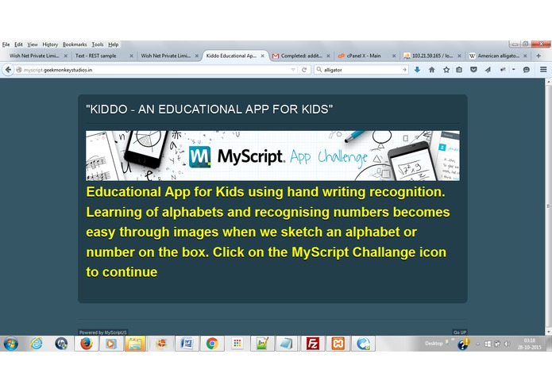Screen dimensions: 552x392
Task: Launch Internet Explorer from taskbar
Action: pyautogui.click(x=37, y=344)
